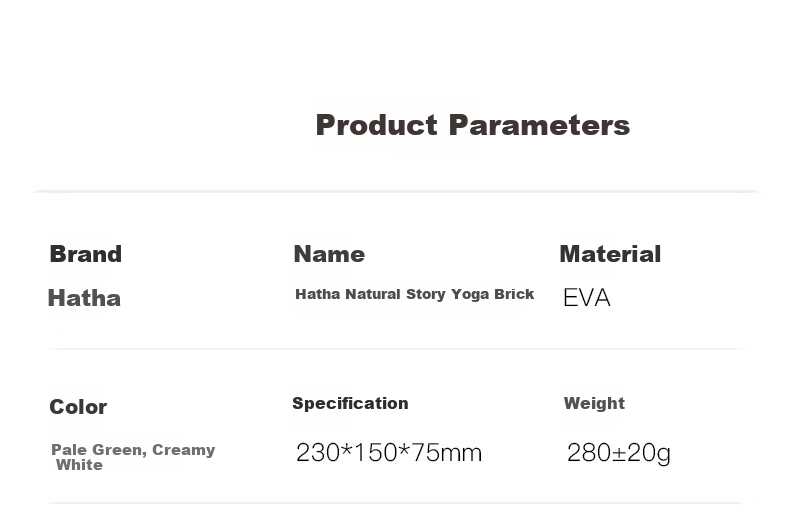The image size is (790, 512).
Task: Click the word Parameters in the title
Action: (539, 125)
